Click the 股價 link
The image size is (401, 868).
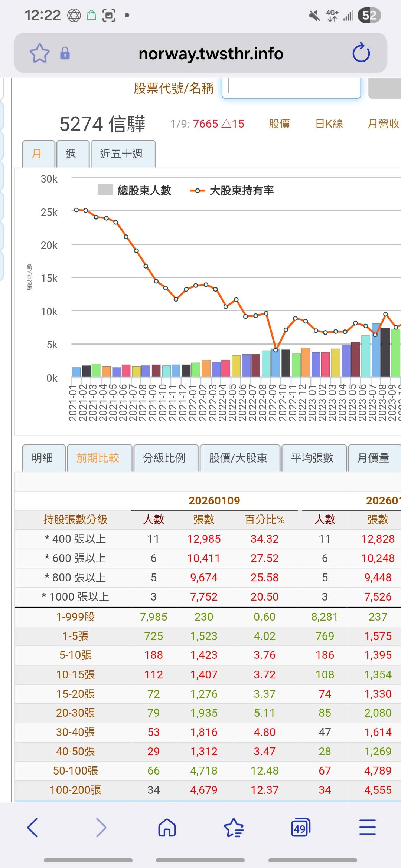pyautogui.click(x=279, y=124)
